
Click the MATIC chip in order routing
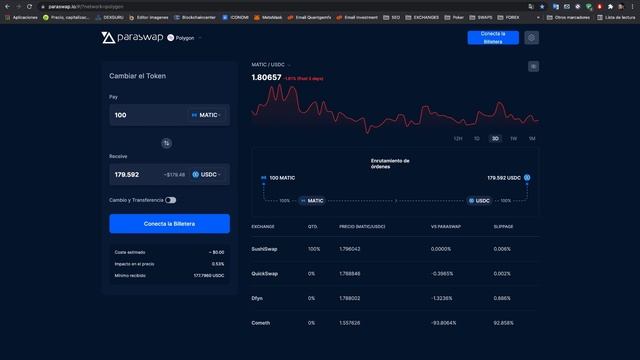(x=312, y=201)
